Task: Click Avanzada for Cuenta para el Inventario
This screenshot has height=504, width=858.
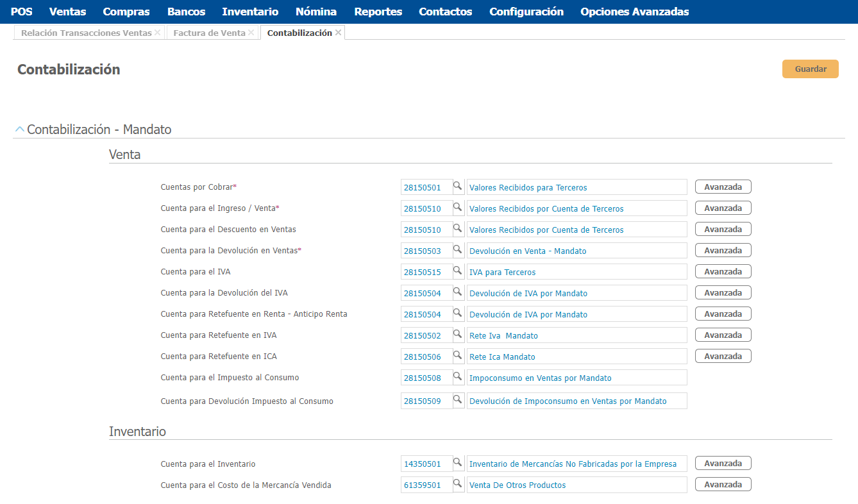Action: click(x=723, y=464)
